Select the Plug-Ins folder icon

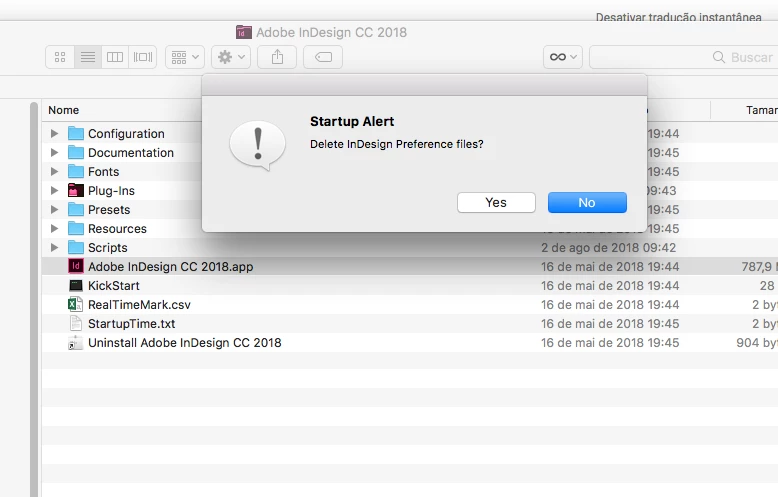point(75,190)
